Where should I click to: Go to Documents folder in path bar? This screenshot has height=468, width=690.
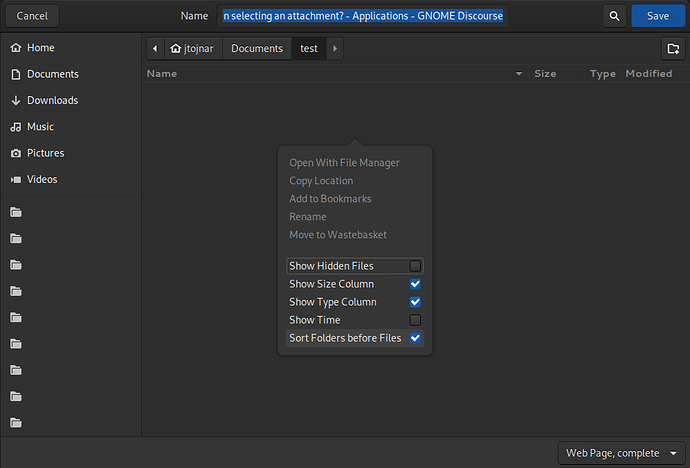pos(257,48)
